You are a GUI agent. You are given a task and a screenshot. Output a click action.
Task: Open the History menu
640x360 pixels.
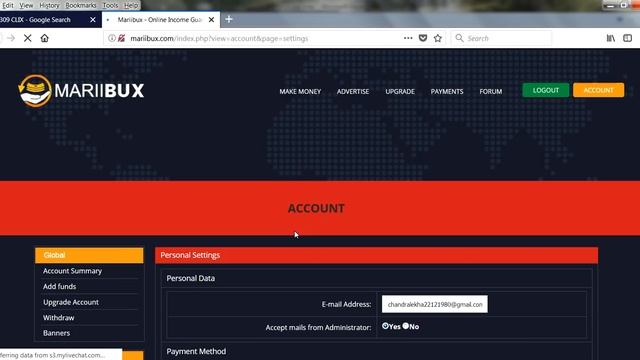click(x=49, y=5)
